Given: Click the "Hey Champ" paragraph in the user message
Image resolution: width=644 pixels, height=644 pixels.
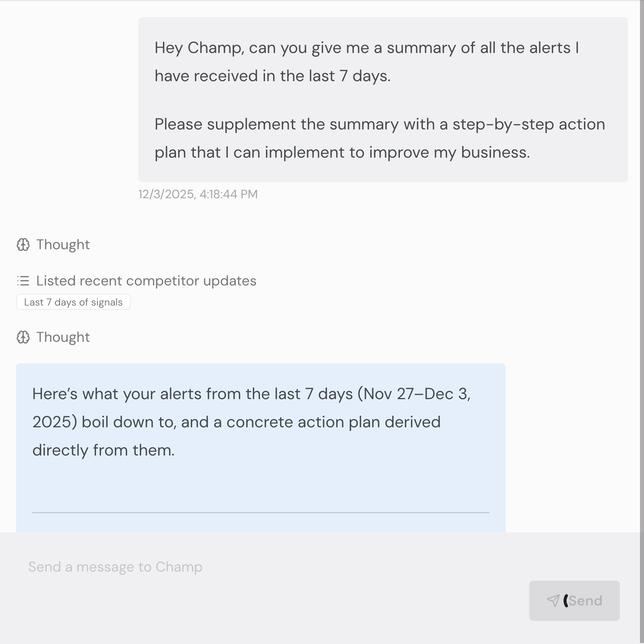Looking at the screenshot, I should 366,62.
